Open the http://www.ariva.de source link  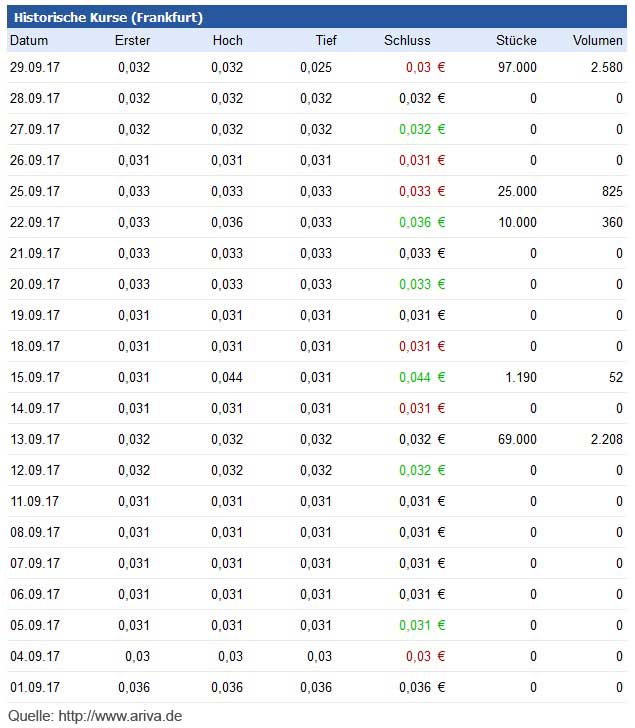pos(120,715)
